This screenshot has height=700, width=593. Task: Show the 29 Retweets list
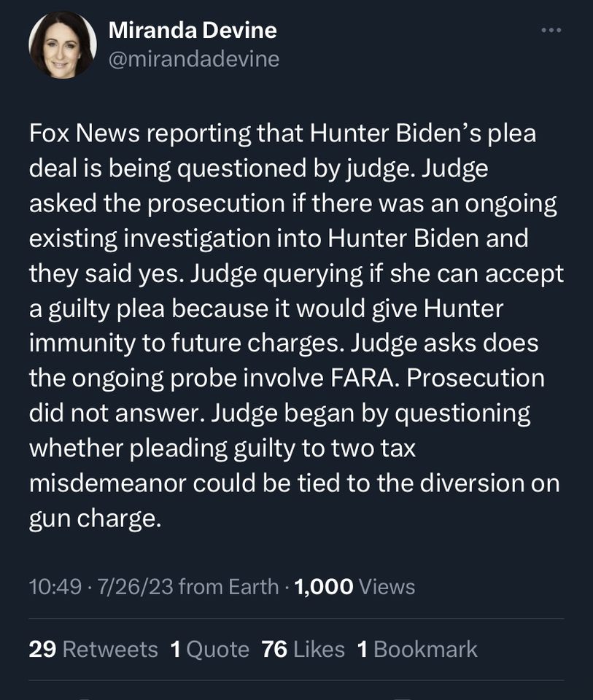click(x=93, y=649)
